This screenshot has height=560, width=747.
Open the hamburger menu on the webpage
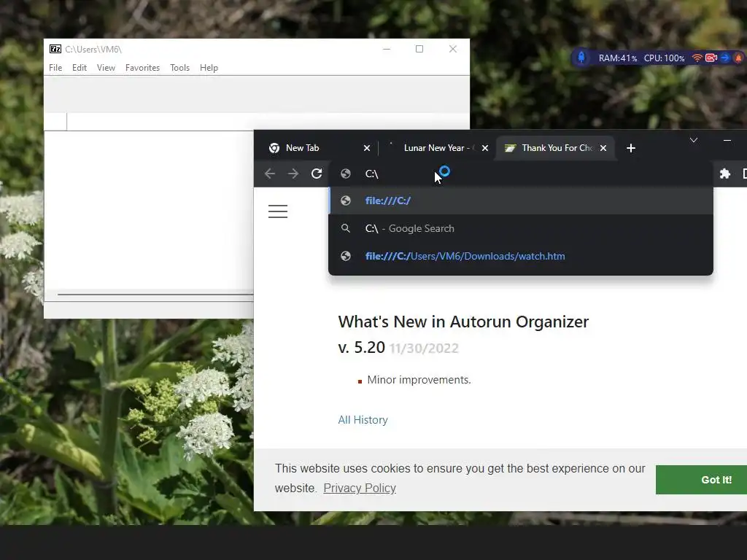(x=278, y=211)
